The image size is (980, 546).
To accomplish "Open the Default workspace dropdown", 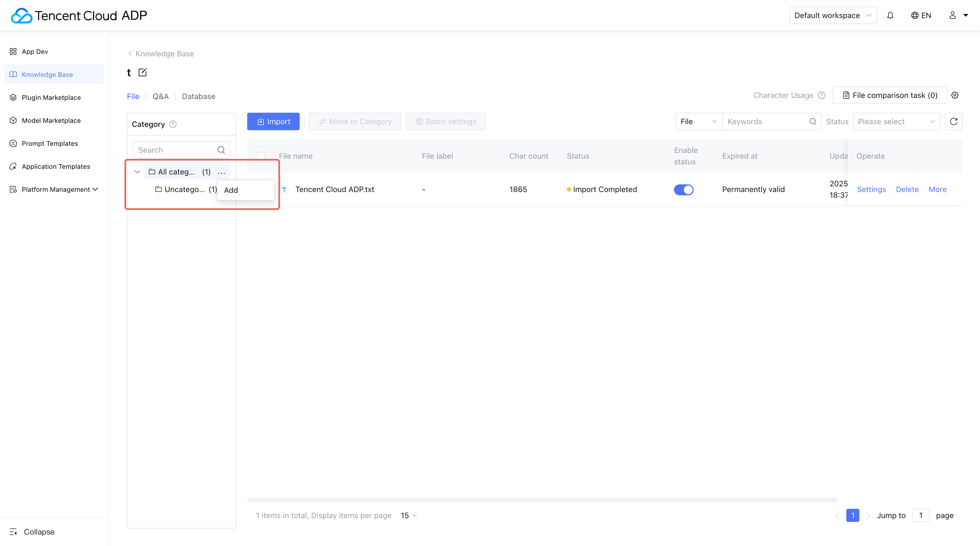I will [x=833, y=15].
